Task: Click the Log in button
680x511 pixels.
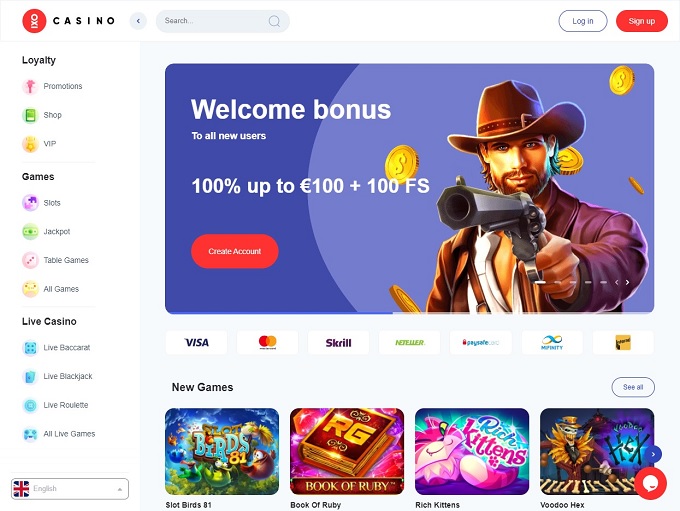Action: coord(583,21)
